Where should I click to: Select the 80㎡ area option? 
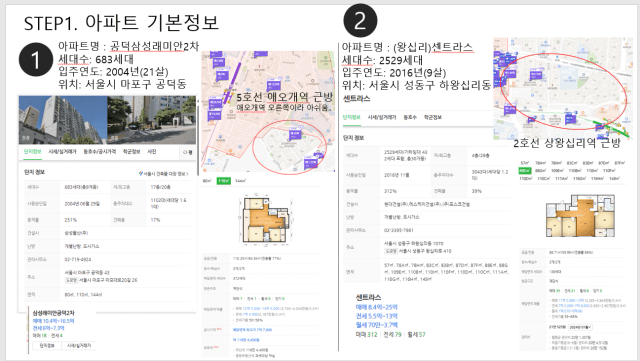(207, 180)
